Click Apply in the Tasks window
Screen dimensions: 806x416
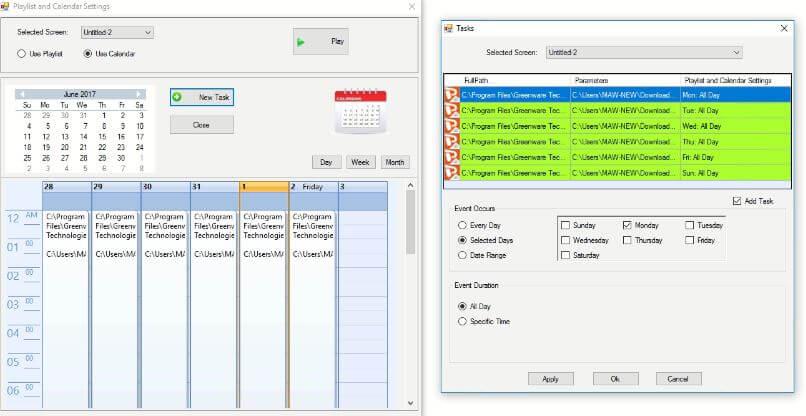click(x=551, y=379)
